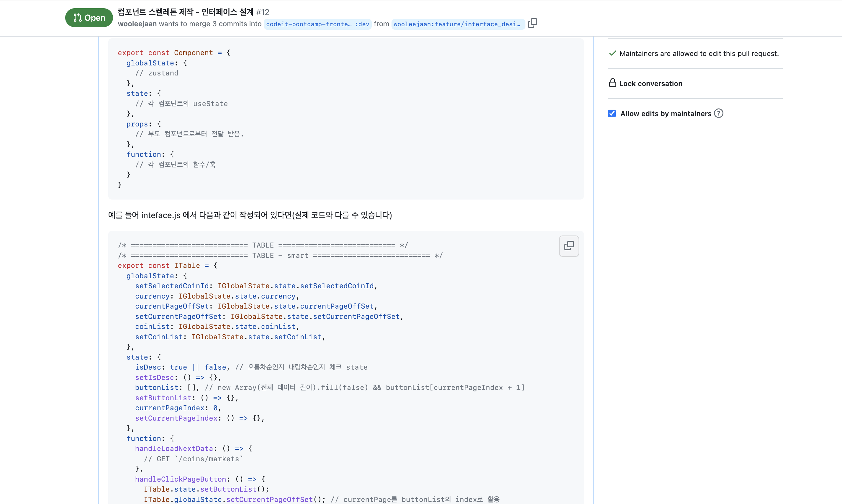
Task: Click Lock conversation text link
Action: tap(650, 83)
